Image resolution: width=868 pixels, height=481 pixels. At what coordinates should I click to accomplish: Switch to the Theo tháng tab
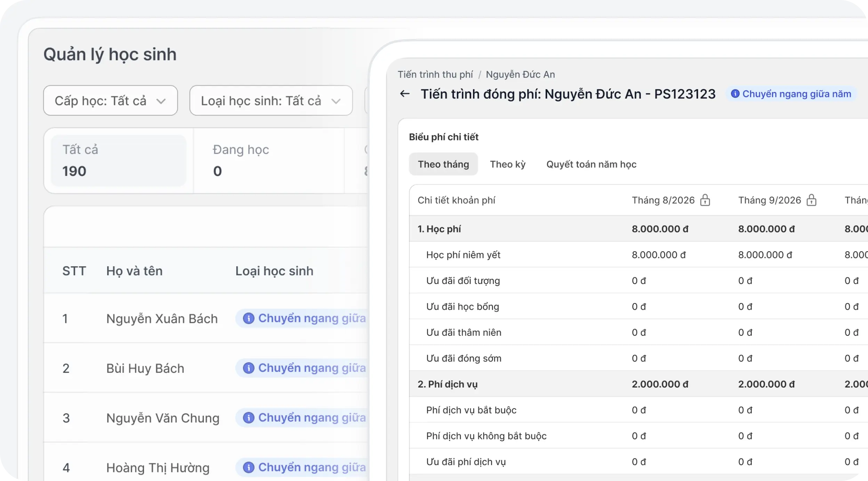tap(443, 164)
